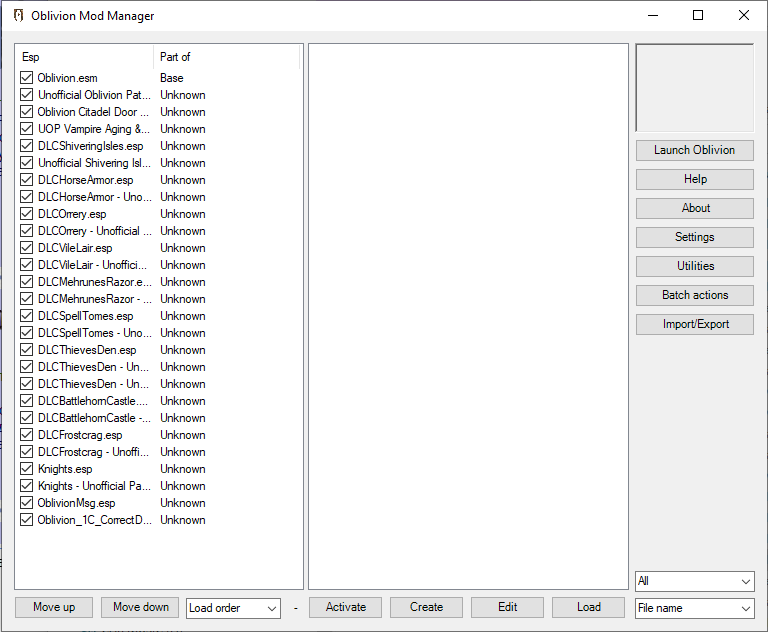Uncheck the DLCOrrery.esp checkbox
This screenshot has height=632, width=768.
26,214
